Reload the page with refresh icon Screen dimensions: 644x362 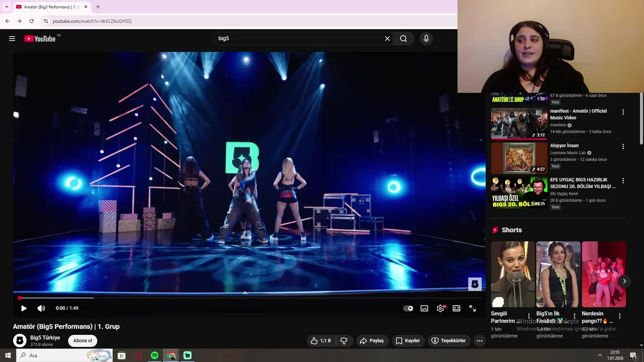point(31,21)
